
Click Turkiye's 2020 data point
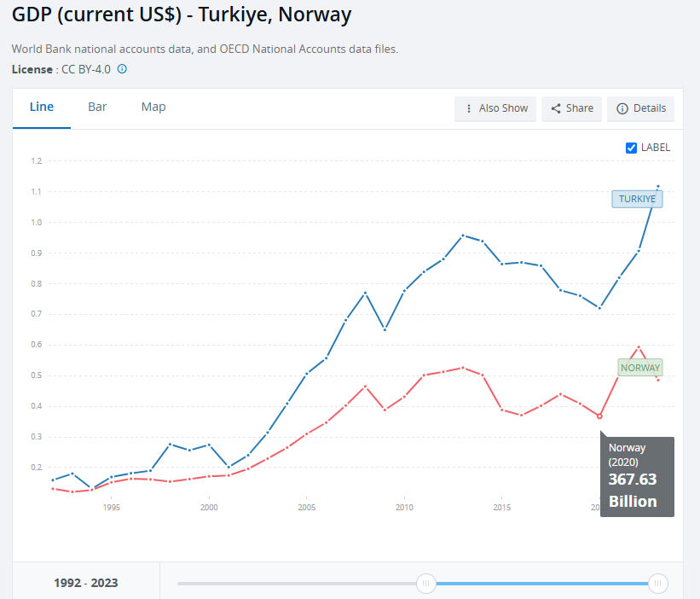tap(599, 308)
